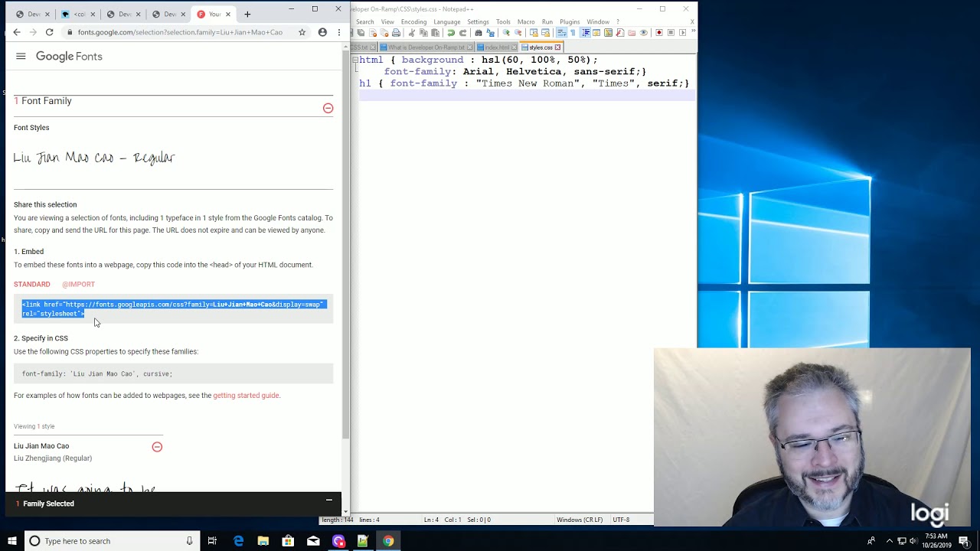
Task: Switch to index.html tab in Notepad++
Action: (x=496, y=47)
